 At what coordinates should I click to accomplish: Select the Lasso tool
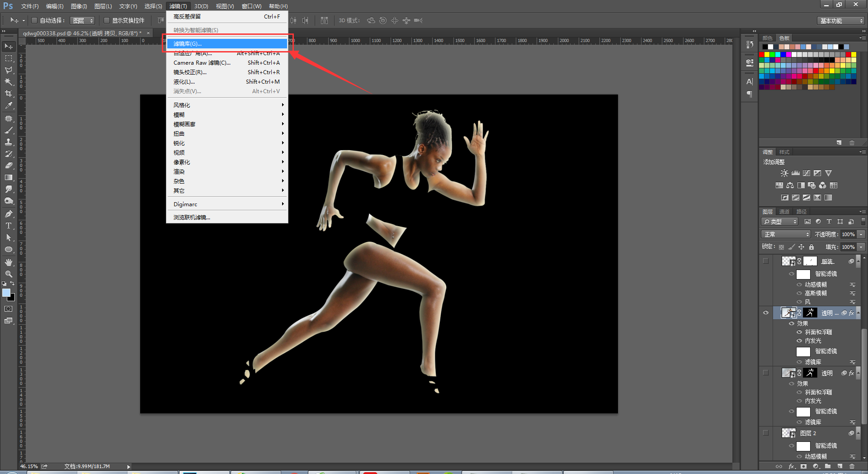pos(9,70)
